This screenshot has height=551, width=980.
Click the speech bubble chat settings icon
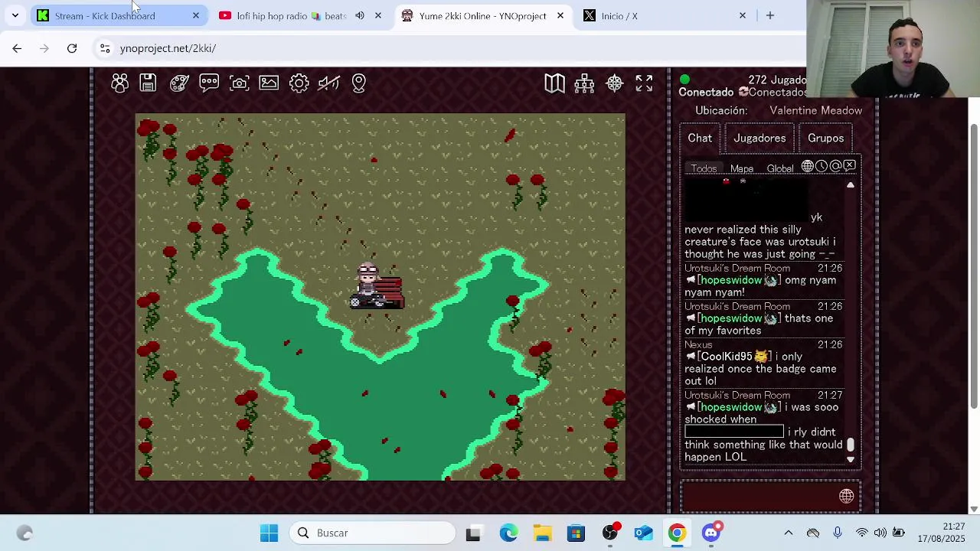[209, 83]
